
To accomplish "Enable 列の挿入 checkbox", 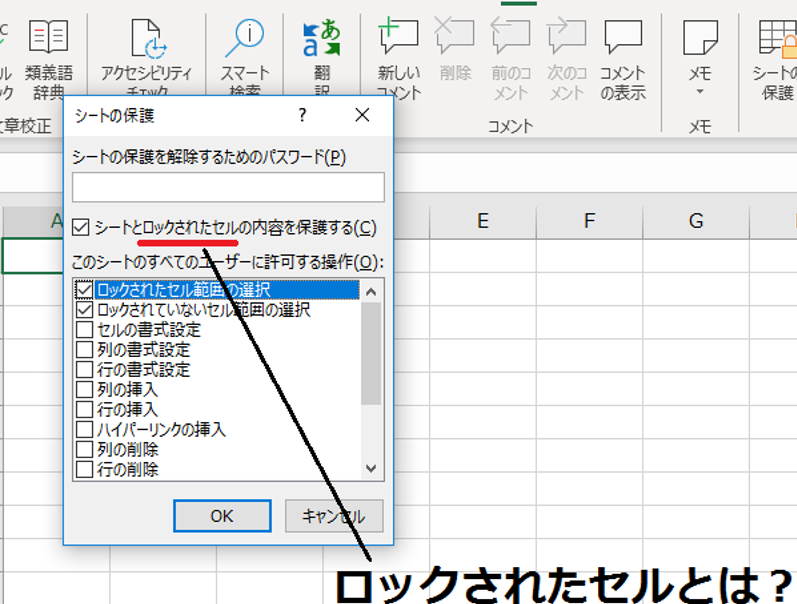I will 84,389.
